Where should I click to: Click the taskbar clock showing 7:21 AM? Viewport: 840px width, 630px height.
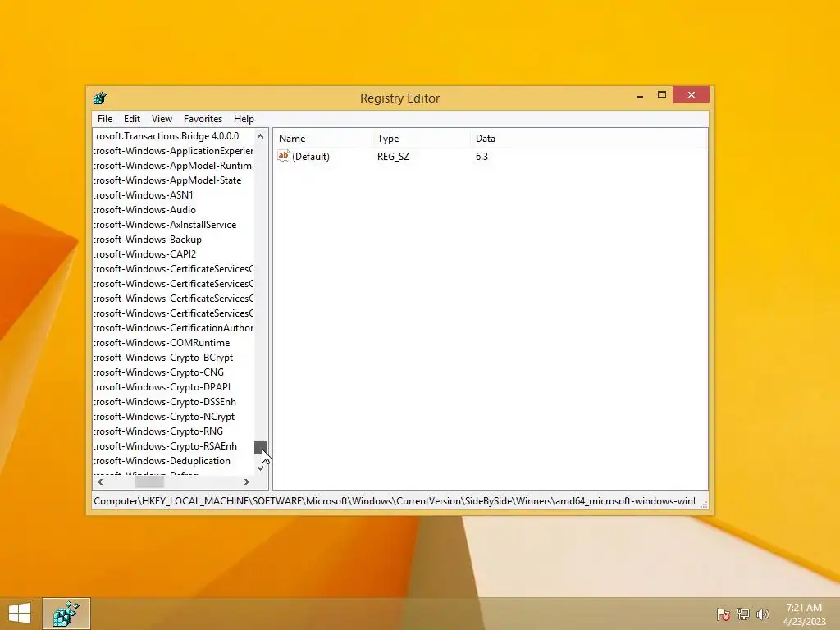coord(804,614)
